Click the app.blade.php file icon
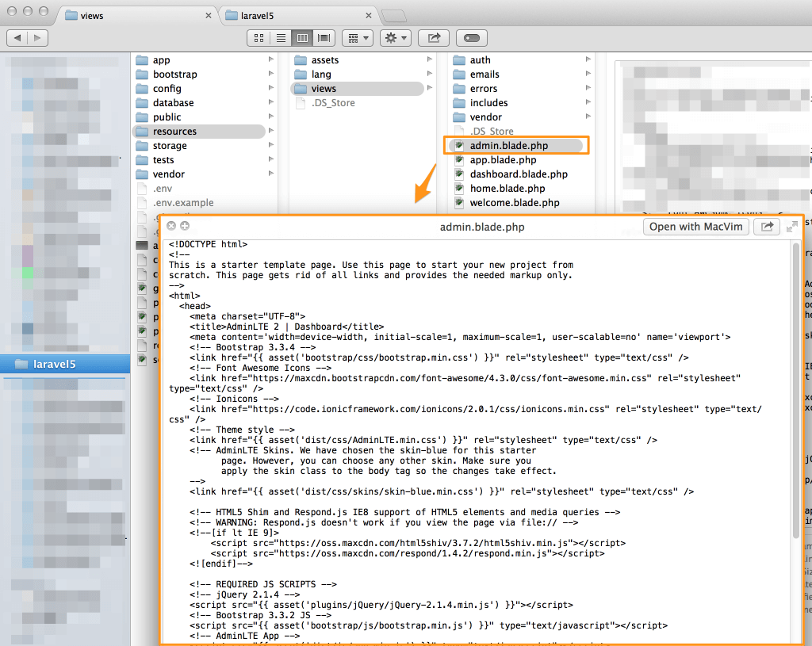The width and height of the screenshot is (812, 646). tap(459, 160)
